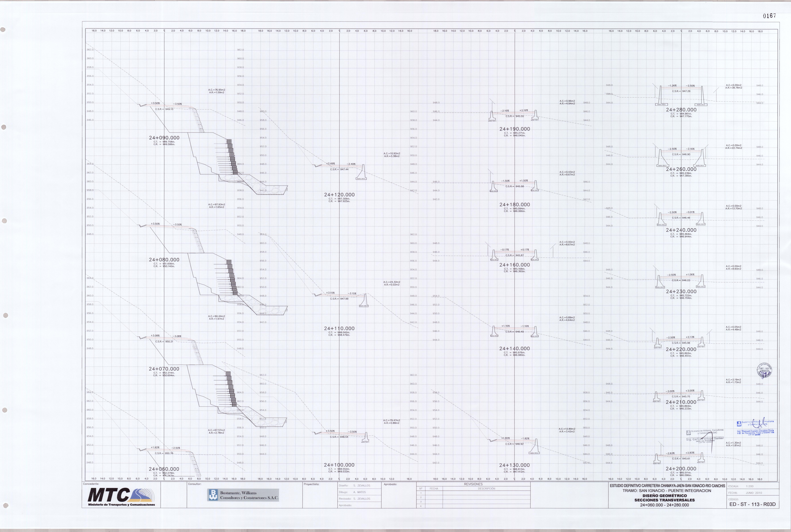Click the value C.S.R.= 947.44
Image resolution: width=791 pixels, height=532 pixels.
click(x=339, y=169)
